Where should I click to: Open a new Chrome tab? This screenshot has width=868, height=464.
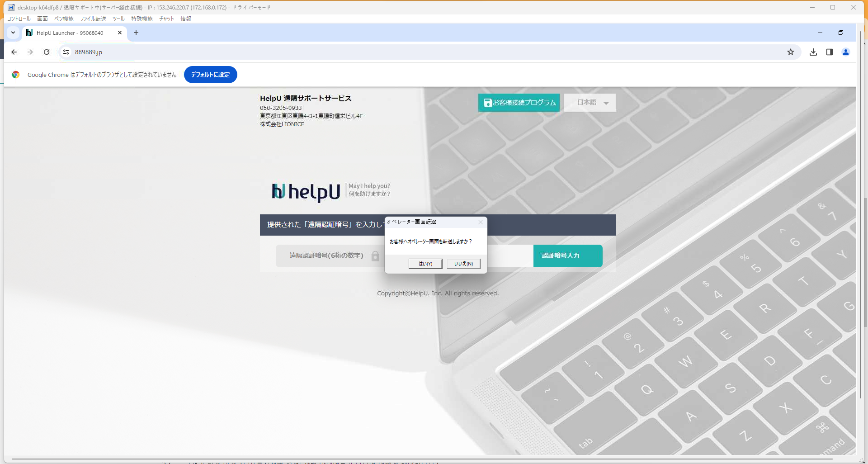point(136,33)
